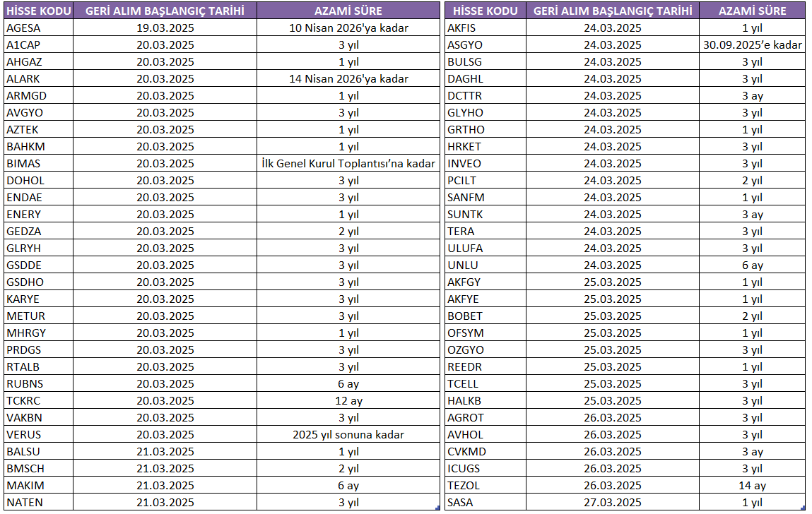Select the TCELL stock code
Image resolution: width=812 pixels, height=514 pixels.
[486, 384]
